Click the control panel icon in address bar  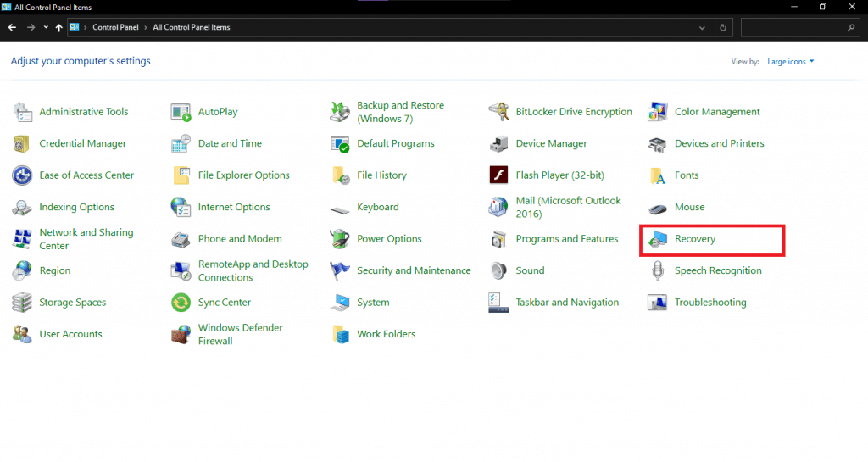(75, 27)
